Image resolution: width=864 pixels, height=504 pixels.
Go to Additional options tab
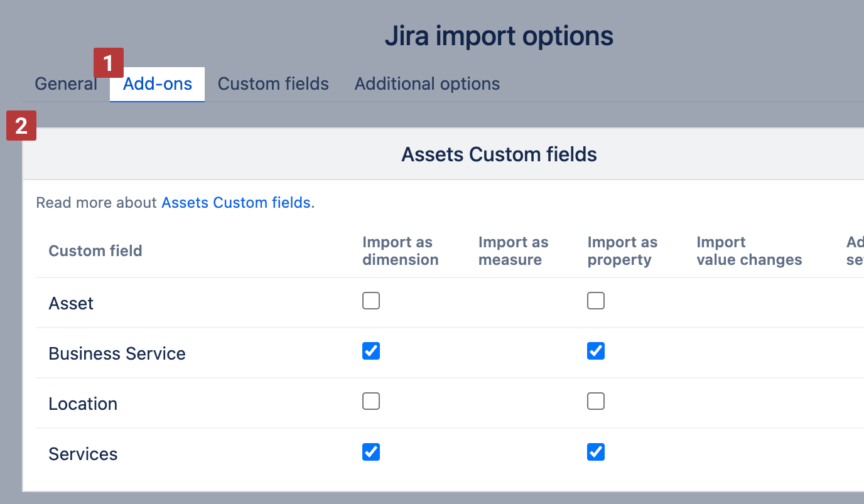(427, 84)
